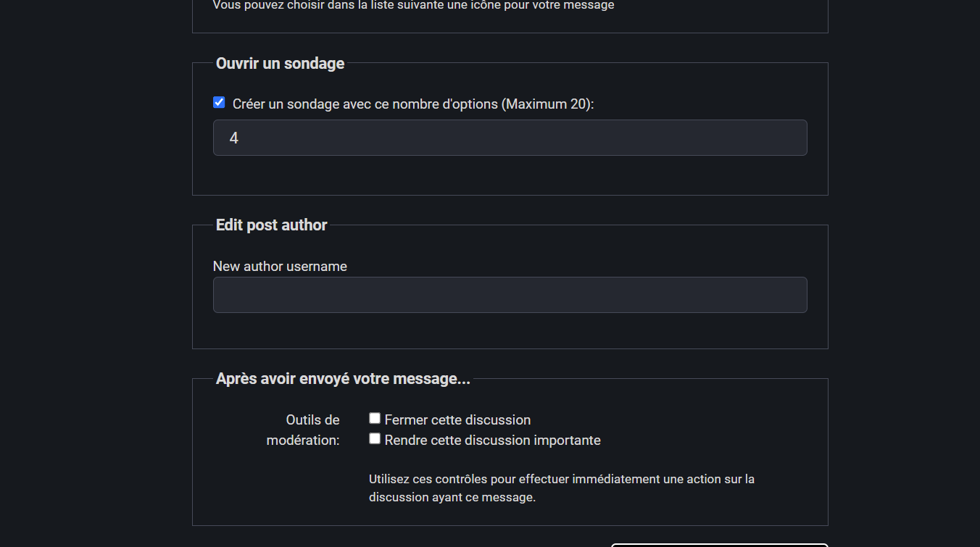Click the label "Rendre cette discussion importante"
Screen dimensions: 980x547
pyautogui.click(x=494, y=440)
